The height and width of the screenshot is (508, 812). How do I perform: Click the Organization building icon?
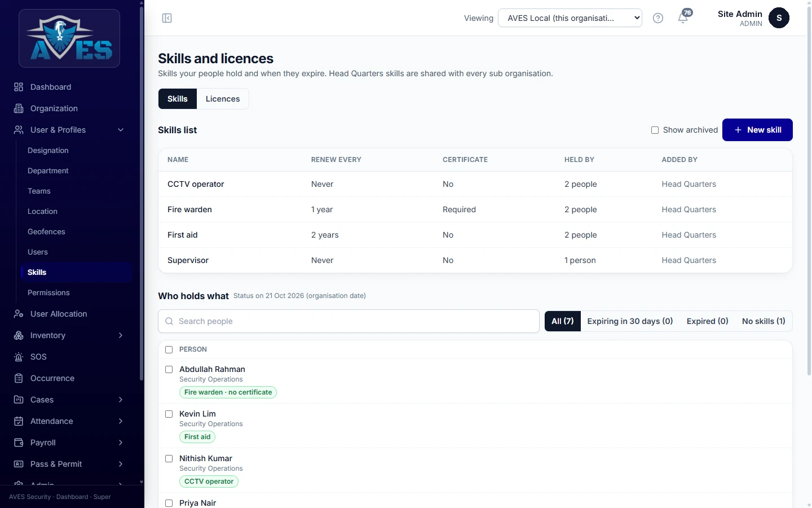(x=19, y=108)
